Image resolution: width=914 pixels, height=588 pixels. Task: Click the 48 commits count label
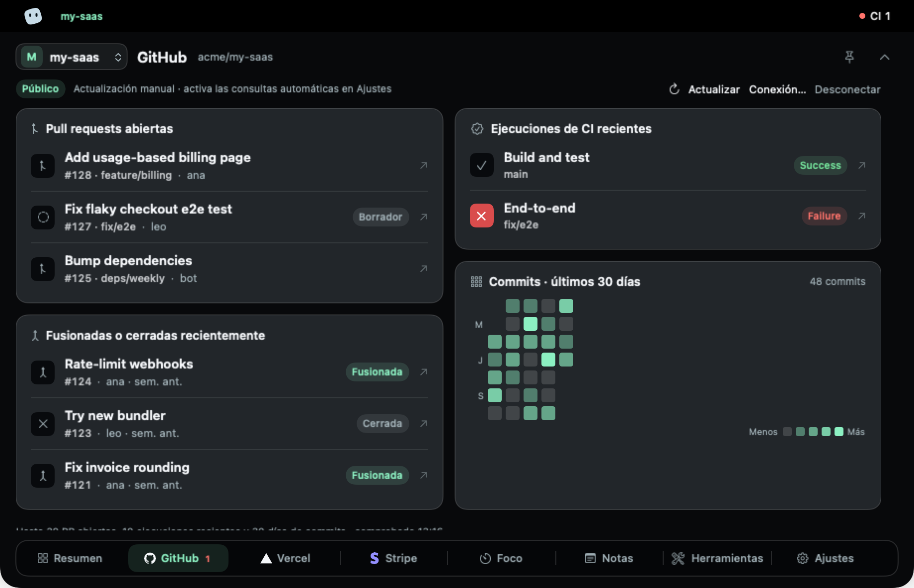(838, 282)
